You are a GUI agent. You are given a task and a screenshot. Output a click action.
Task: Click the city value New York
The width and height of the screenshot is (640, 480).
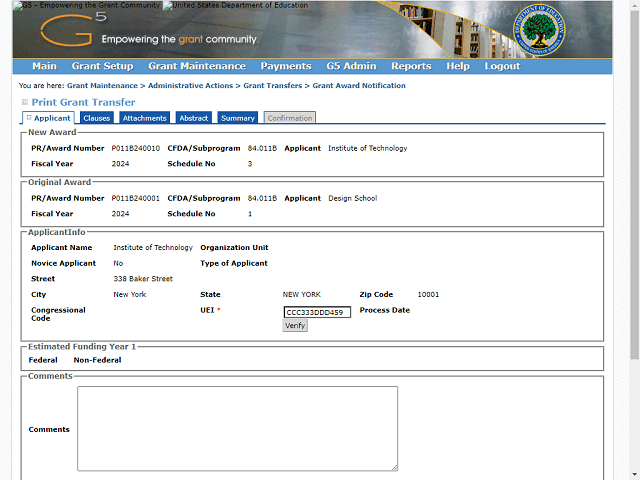(x=130, y=294)
